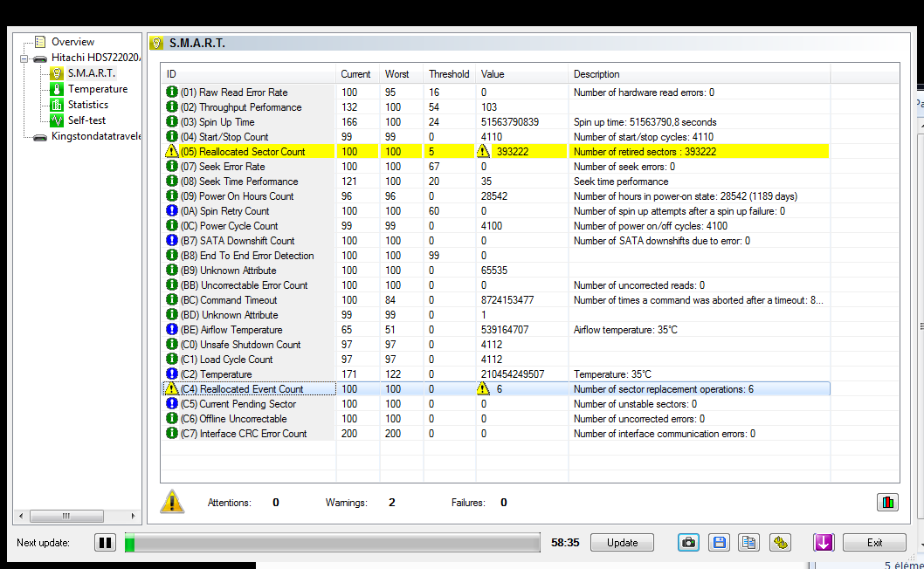
Task: Click the S.M.A.R.T. lightbulb icon in the header
Action: (x=156, y=42)
